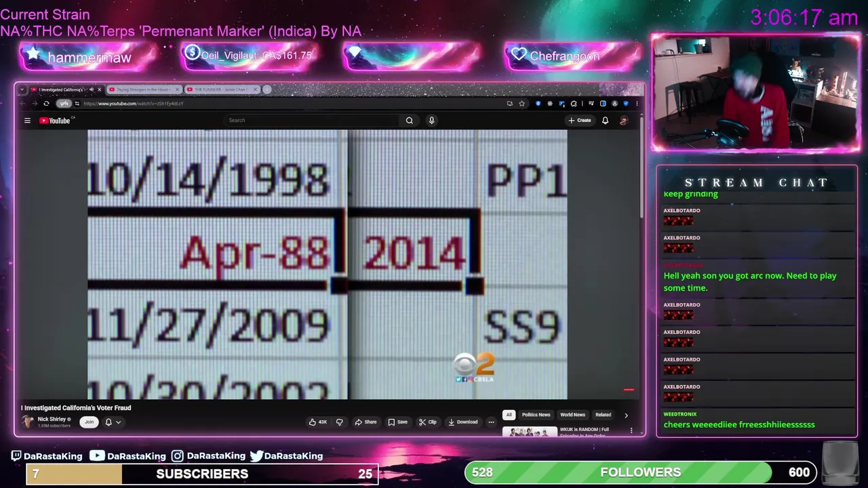Screen dimensions: 868x488
Task: Expand the tab search dropdown arrow
Action: 22,89
